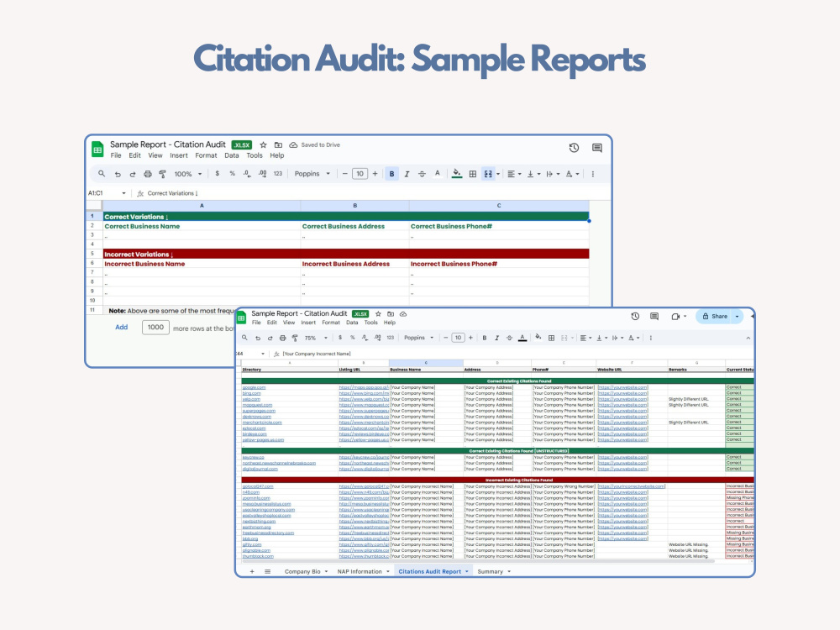The height and width of the screenshot is (630, 840).
Task: Open the Citations Audit Report tab dropdown arrow
Action: [x=466, y=571]
